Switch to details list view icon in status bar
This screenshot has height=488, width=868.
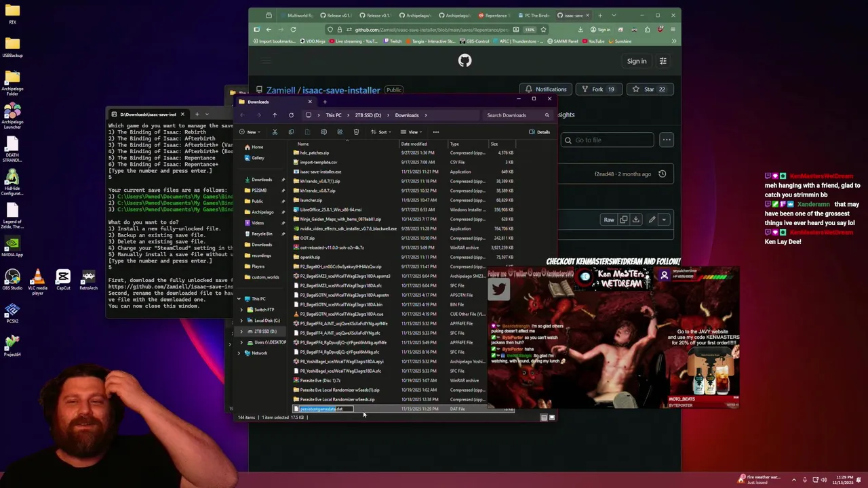tap(543, 418)
